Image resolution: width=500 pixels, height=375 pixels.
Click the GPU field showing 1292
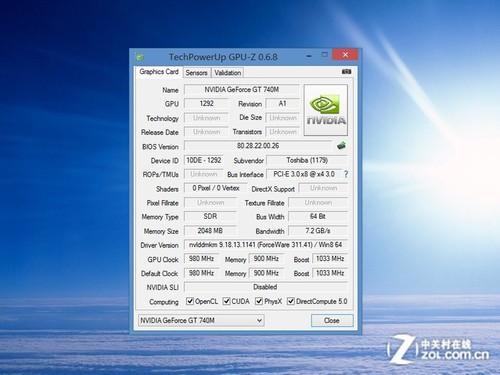[206, 104]
